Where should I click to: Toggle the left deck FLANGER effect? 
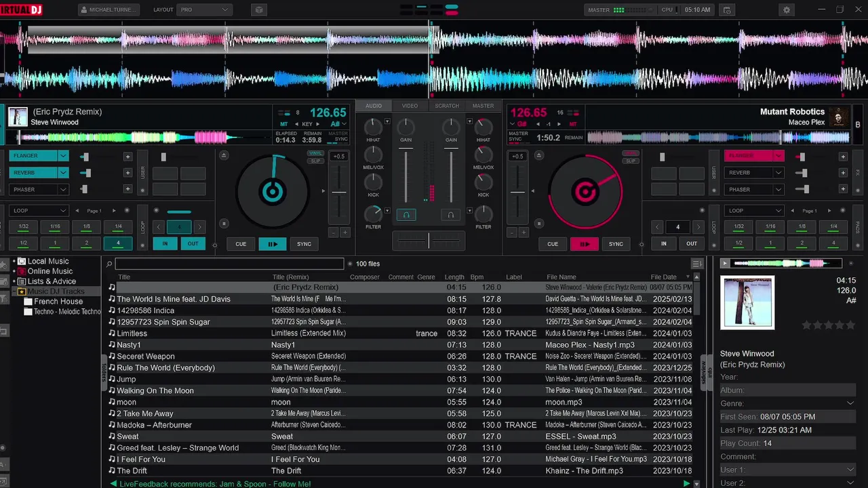coord(34,156)
